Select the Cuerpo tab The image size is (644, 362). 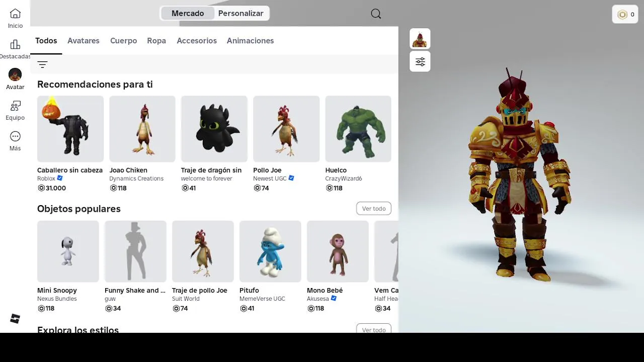(x=124, y=41)
